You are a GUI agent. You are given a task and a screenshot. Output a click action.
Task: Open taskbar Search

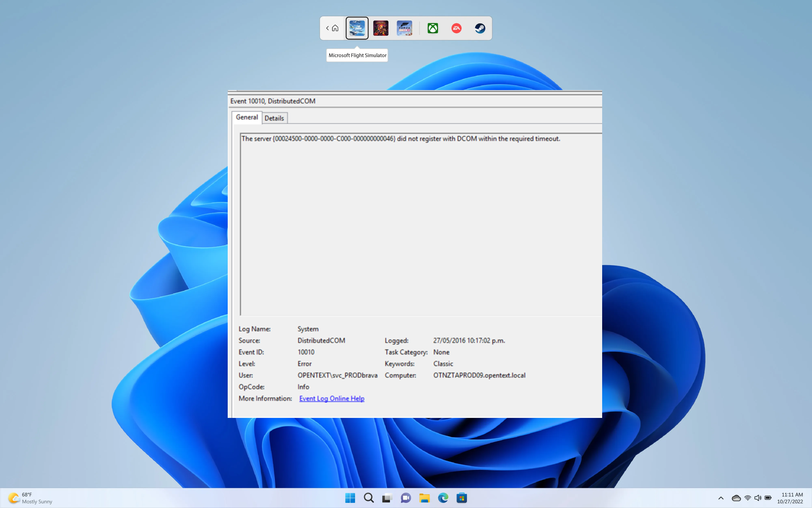(369, 498)
